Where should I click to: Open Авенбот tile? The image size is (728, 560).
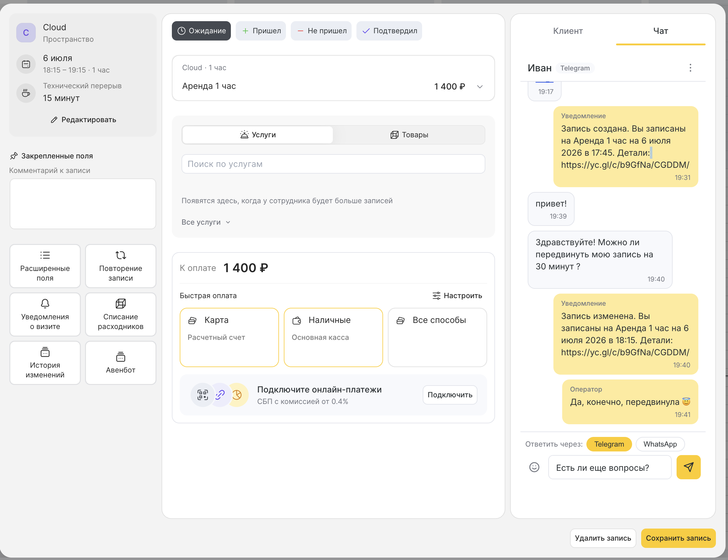click(121, 363)
